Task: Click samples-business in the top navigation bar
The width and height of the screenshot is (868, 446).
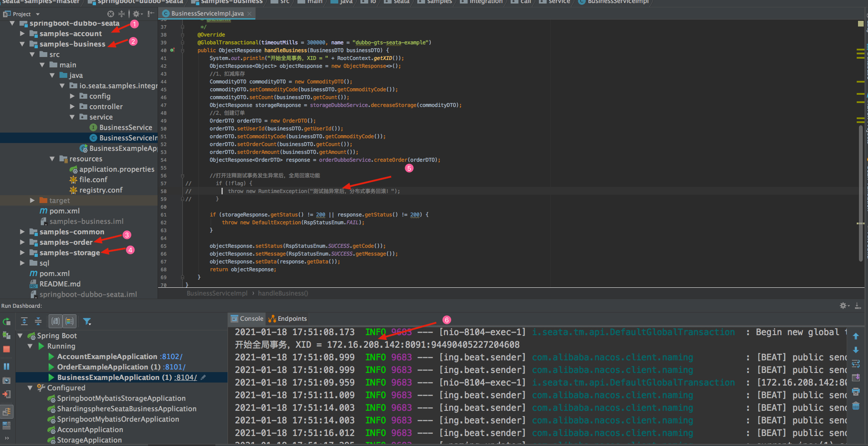Action: tap(228, 2)
